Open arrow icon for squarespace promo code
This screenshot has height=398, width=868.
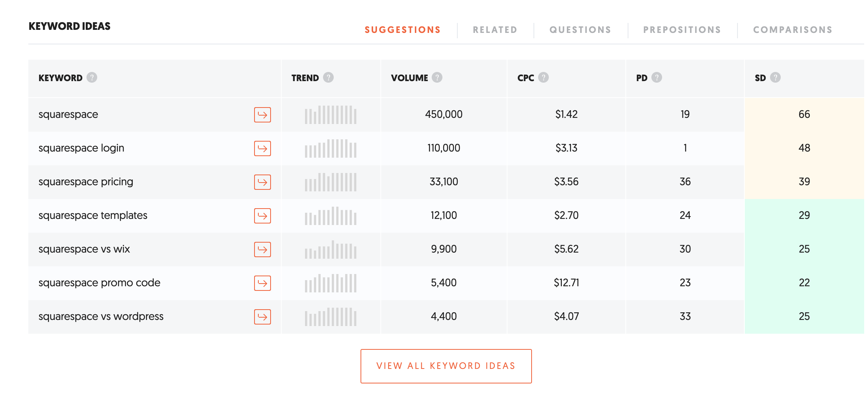[262, 283]
